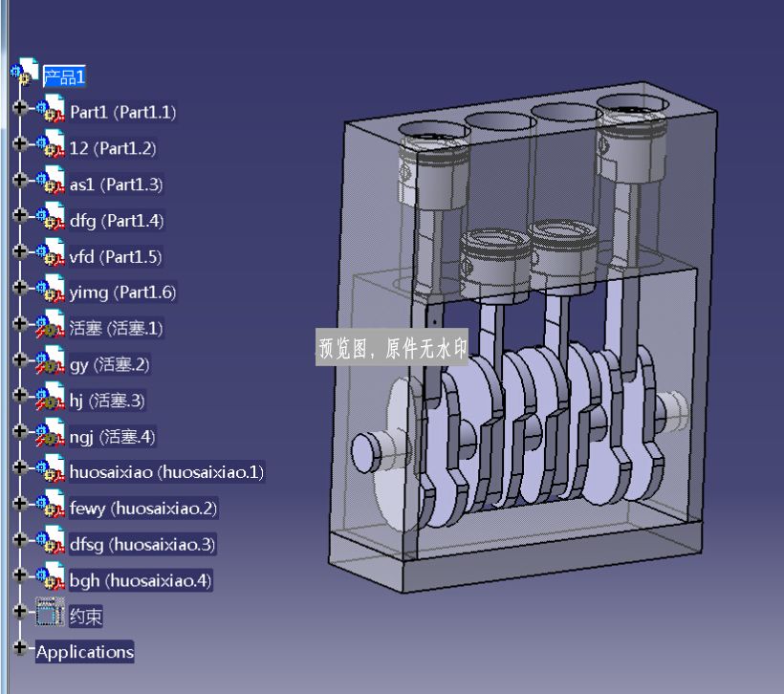Expand the bgh (huosaixiao.4) node
This screenshot has width=784, height=694.
pos(20,575)
